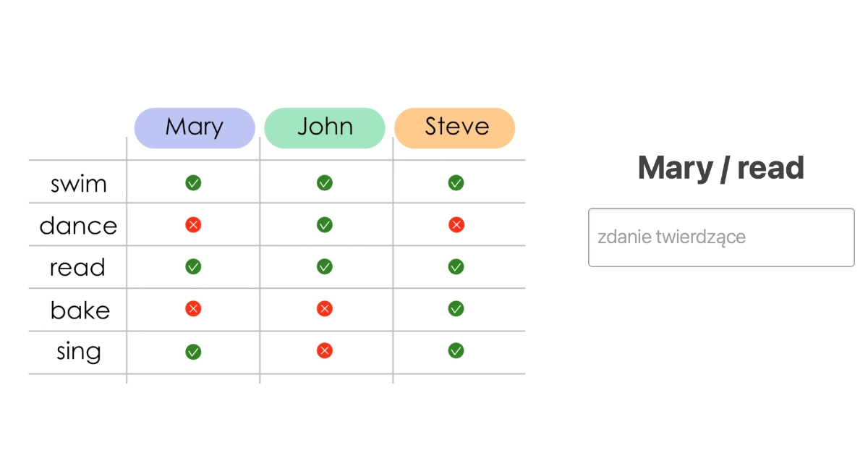Click the 'swim' row label
This screenshot has width=868, height=456.
(x=78, y=184)
